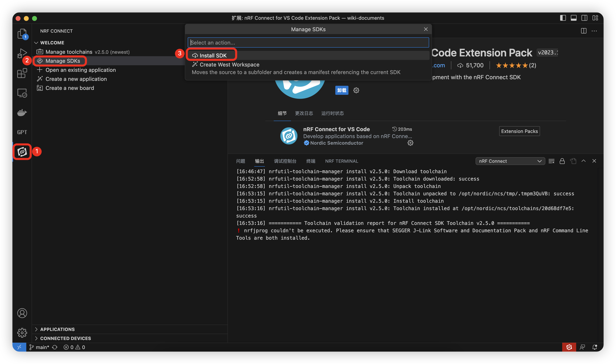Open the feedback icon in status bar
The image size is (616, 364).
pos(582,347)
